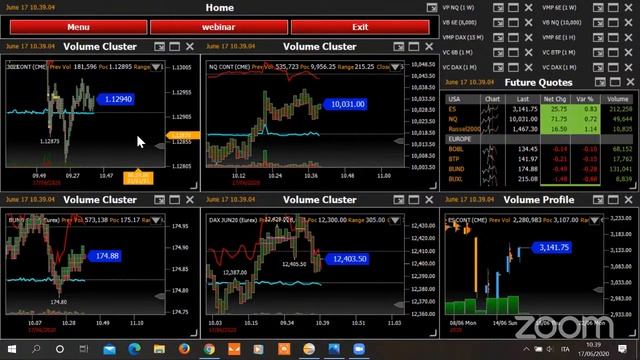The width and height of the screenshot is (640, 360).
Task: Remove the VMP 6E (1 H) entry with its X
Action: pos(629,38)
